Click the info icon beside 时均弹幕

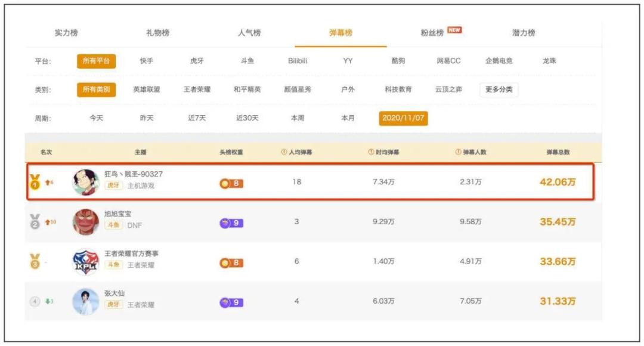click(371, 152)
